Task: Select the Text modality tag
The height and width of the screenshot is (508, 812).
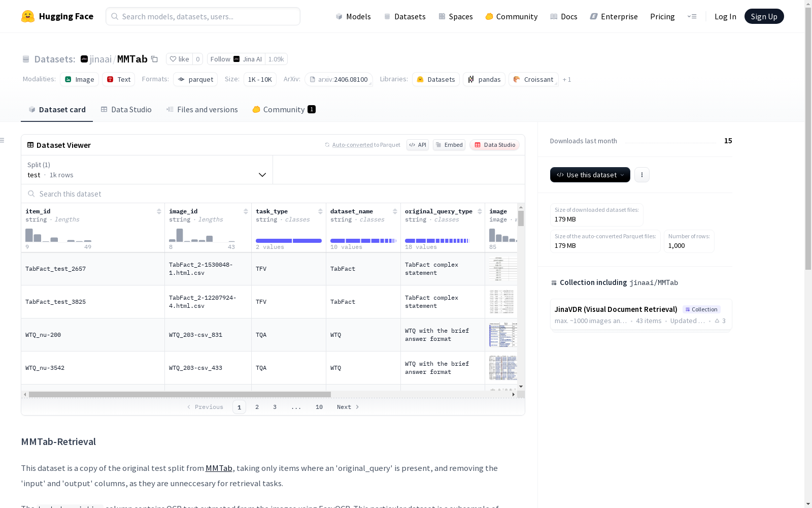Action: pos(119,79)
